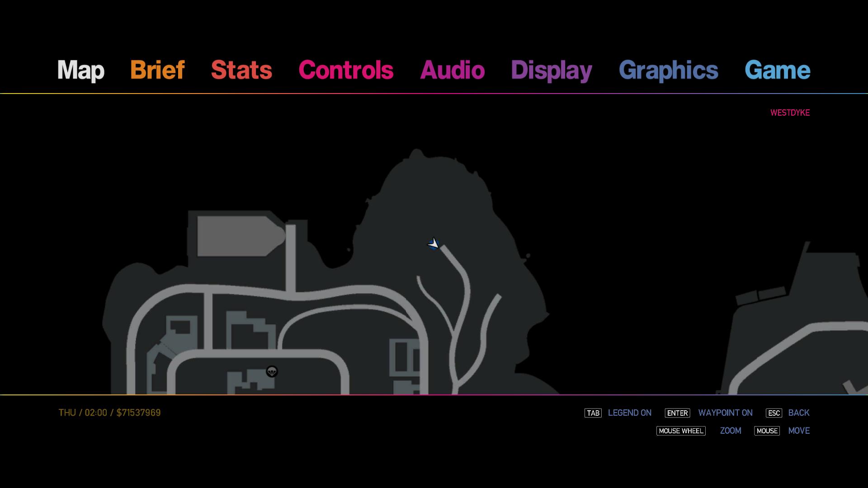Switch to the Game tab
Viewport: 868px width, 488px height.
777,70
